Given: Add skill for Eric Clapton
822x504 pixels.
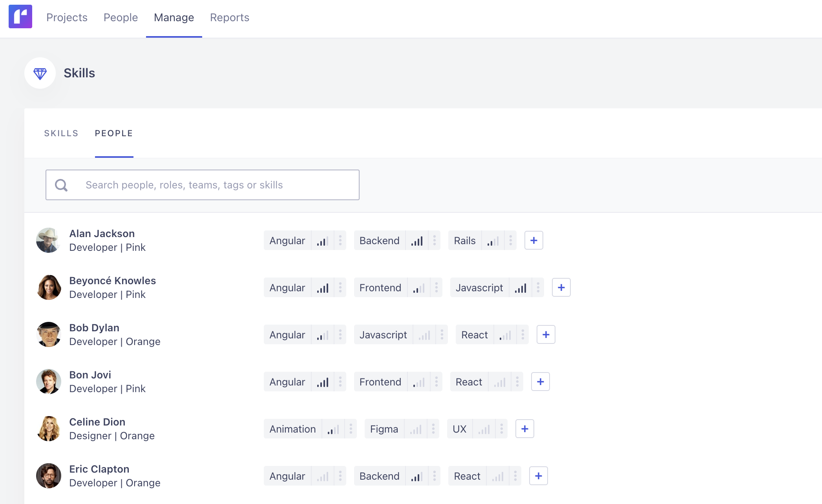Looking at the screenshot, I should (x=538, y=476).
